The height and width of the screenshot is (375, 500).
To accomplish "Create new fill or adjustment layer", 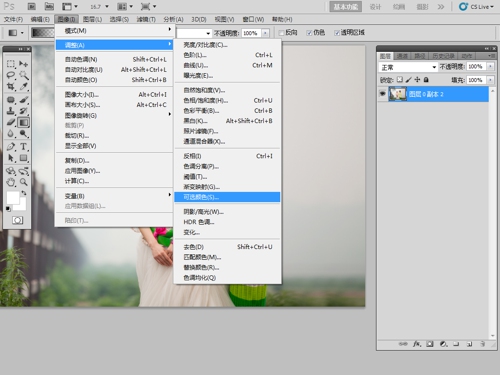I will [x=443, y=344].
